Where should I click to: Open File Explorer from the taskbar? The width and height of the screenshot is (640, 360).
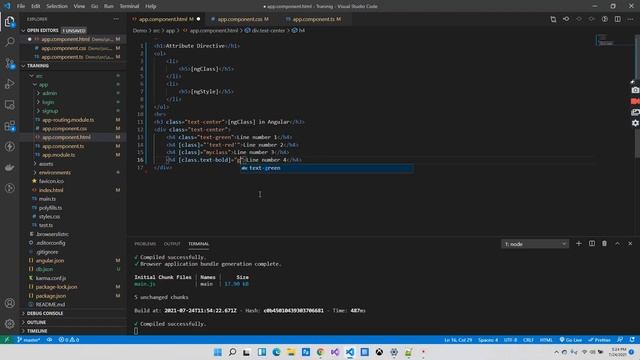(x=291, y=352)
